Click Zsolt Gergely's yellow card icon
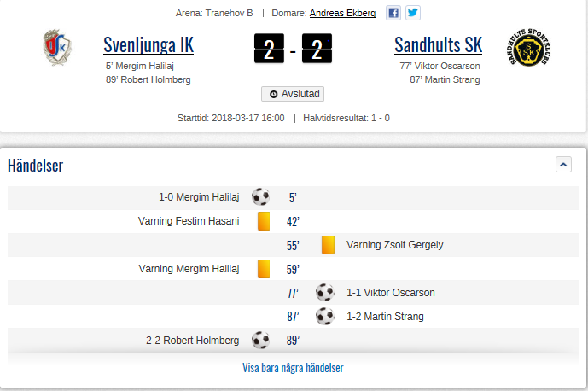The width and height of the screenshot is (588, 391). pos(328,245)
